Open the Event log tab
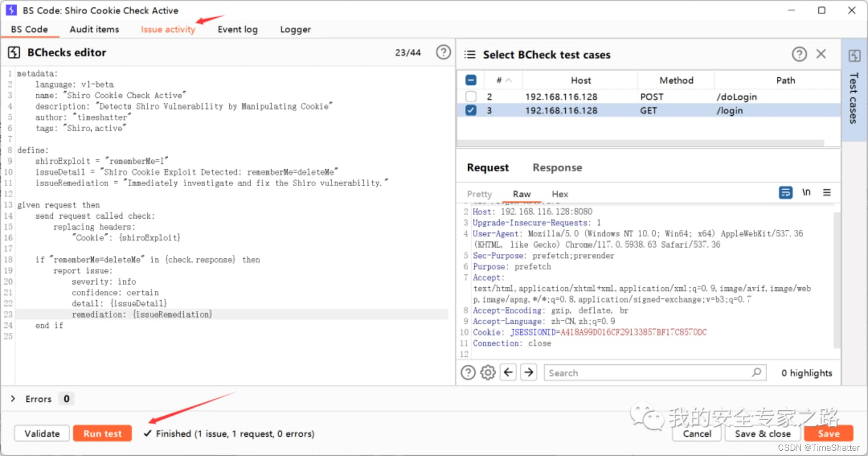 click(237, 29)
